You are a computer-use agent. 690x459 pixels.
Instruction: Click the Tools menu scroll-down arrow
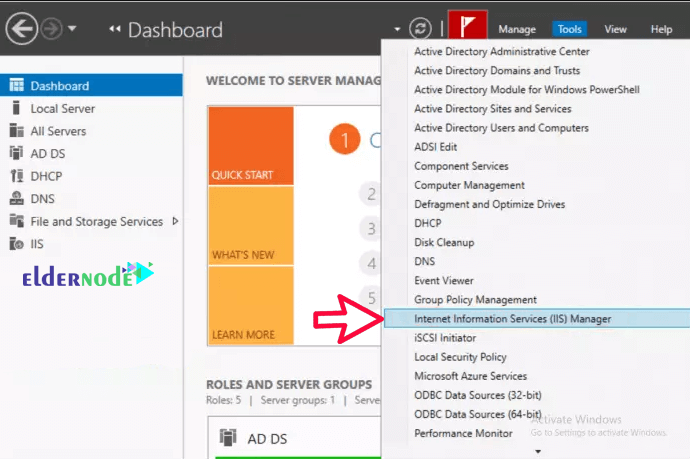(538, 452)
